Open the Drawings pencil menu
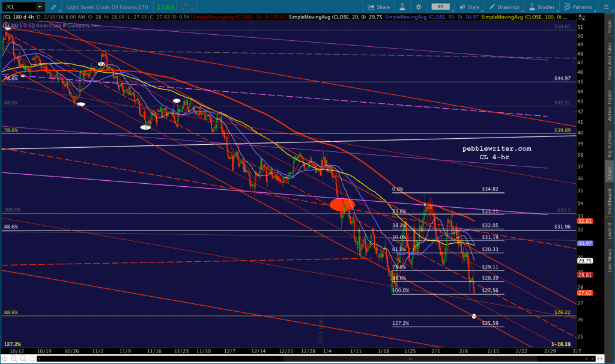 [x=504, y=7]
